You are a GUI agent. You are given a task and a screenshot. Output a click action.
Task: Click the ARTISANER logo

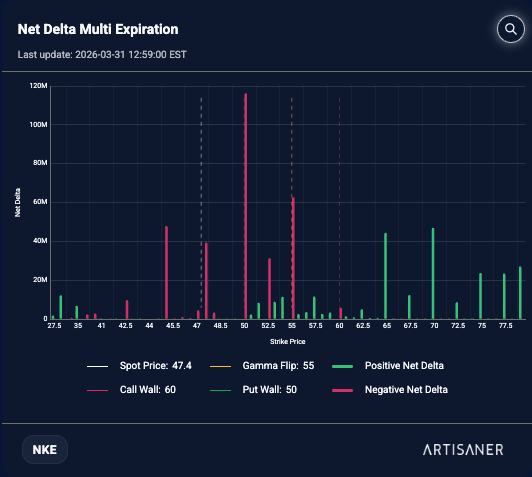coord(463,450)
